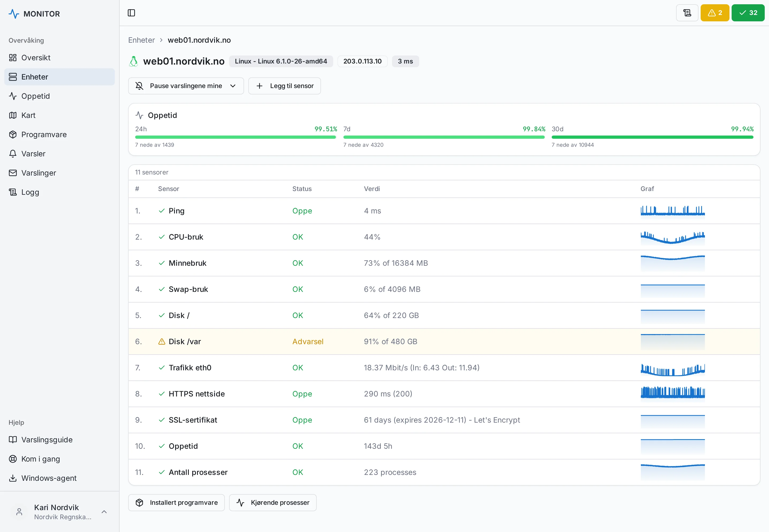Open Oppetid sidebar item
The image size is (769, 532).
[59, 96]
